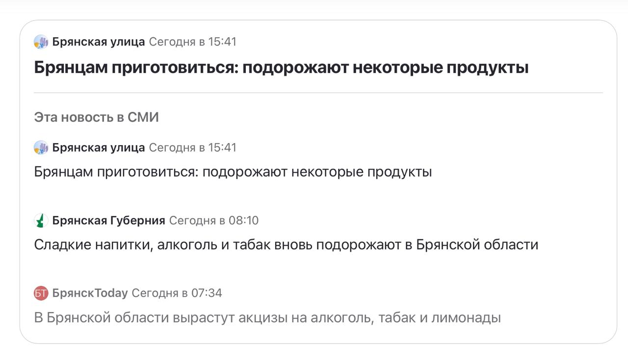Click the horizontal divider below the main headline
Viewport: 628px width, 364px height.
318,93
